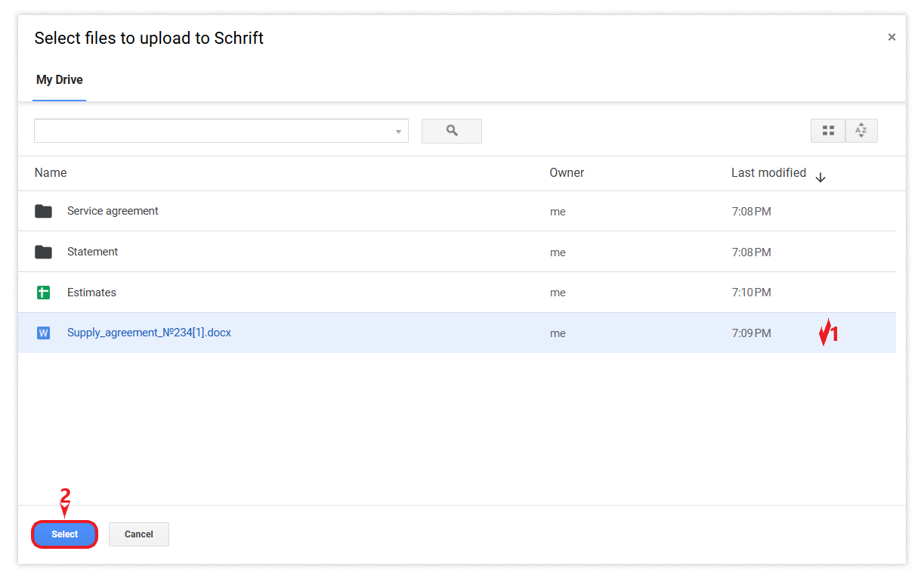The width and height of the screenshot is (924, 579).
Task: Select the Estimates file name
Action: (91, 293)
